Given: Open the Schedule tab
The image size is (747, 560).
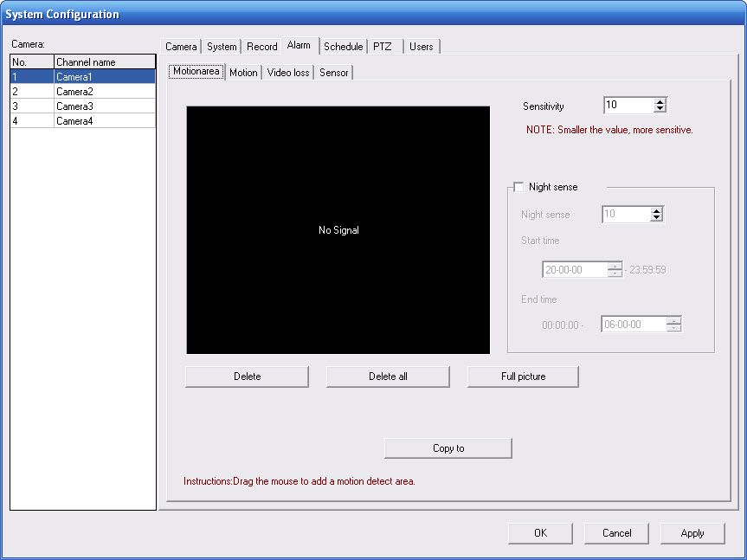Looking at the screenshot, I should [x=343, y=47].
